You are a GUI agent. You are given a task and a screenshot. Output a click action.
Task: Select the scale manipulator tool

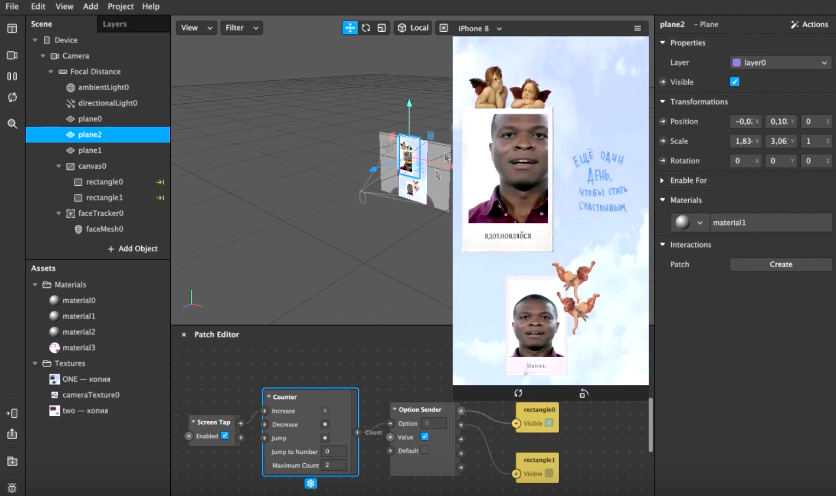[382, 28]
